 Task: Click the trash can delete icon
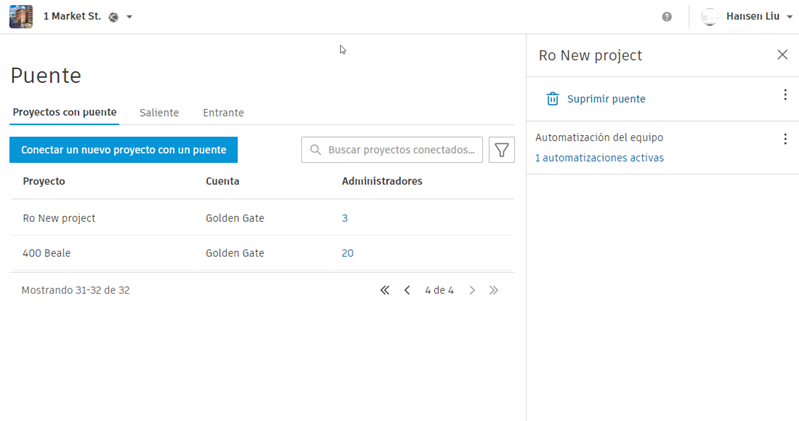(552, 99)
